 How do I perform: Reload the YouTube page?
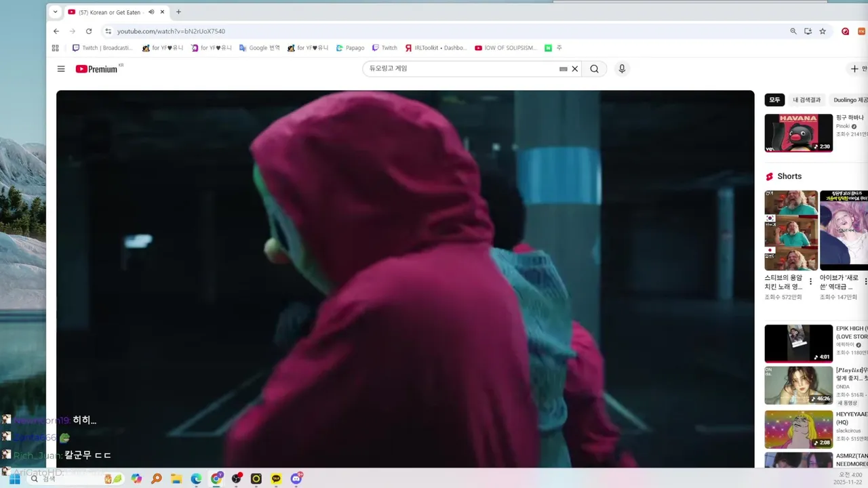(89, 31)
